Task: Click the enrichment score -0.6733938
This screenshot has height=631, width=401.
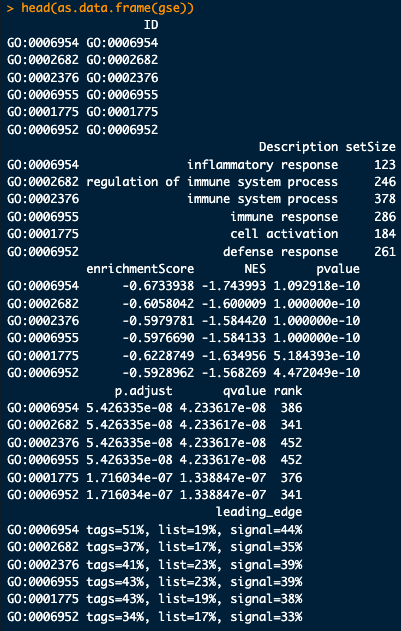Action: [158, 286]
